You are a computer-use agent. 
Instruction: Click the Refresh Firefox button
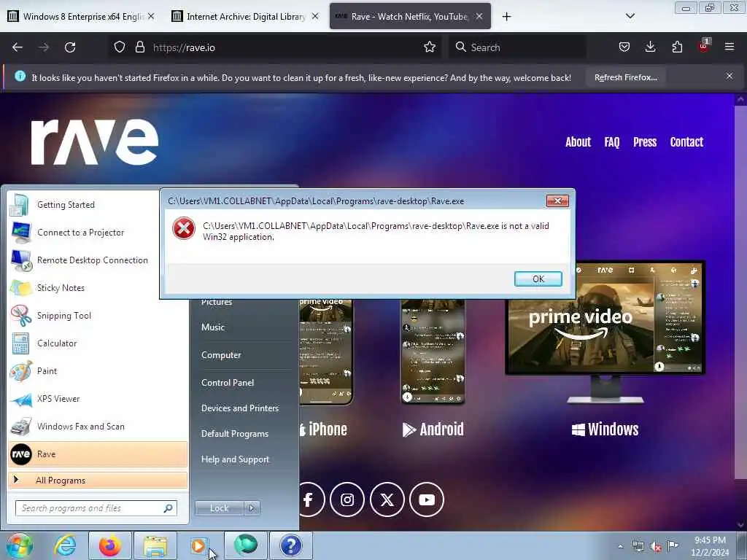[625, 77]
